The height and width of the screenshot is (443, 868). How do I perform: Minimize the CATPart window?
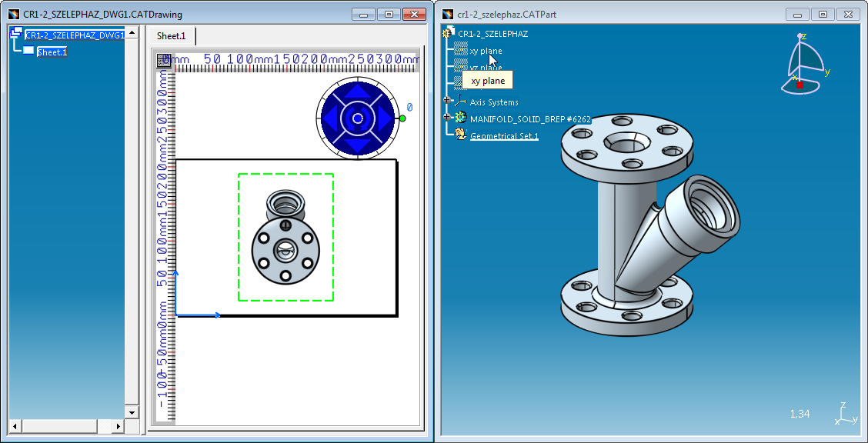pos(798,15)
